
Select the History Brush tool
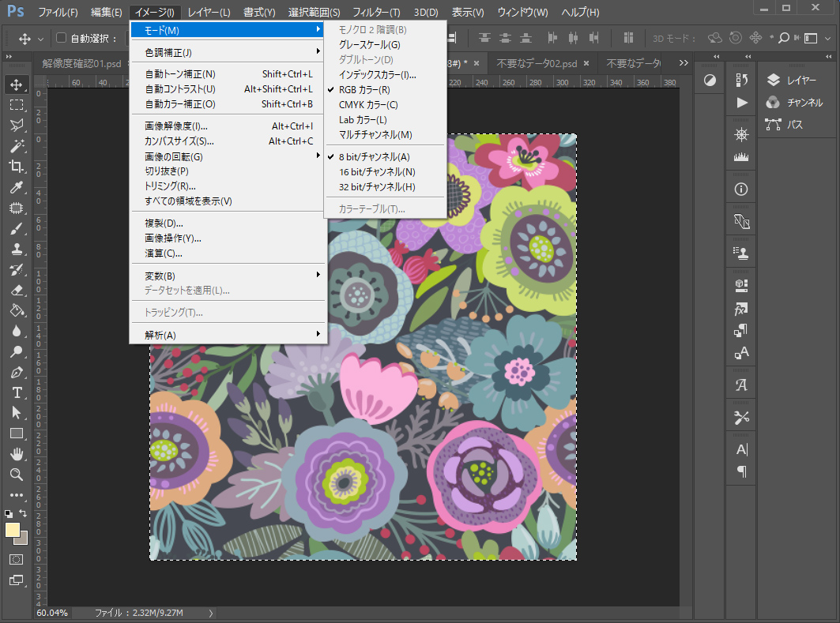pos(17,269)
